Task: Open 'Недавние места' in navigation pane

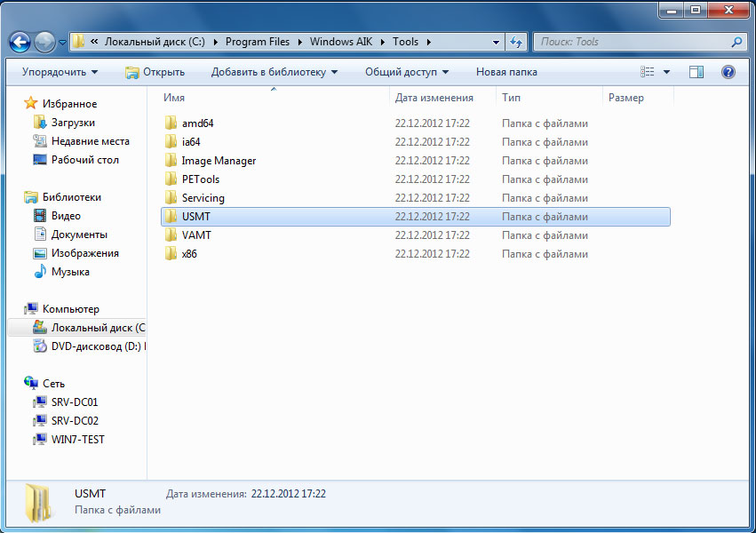Action: 90,141
